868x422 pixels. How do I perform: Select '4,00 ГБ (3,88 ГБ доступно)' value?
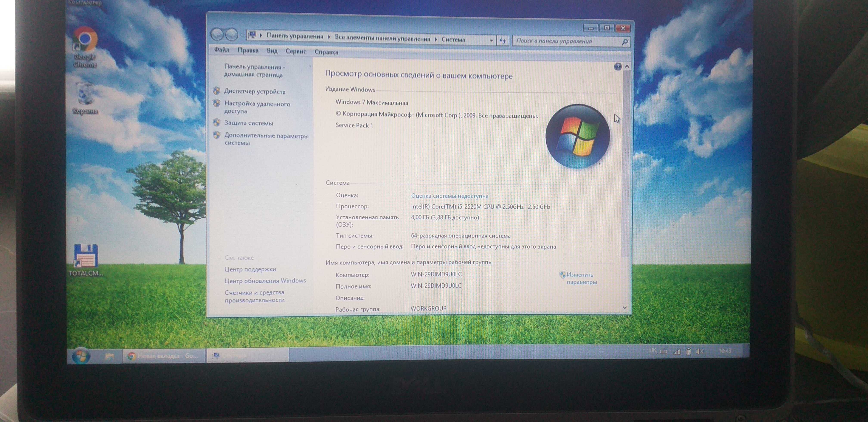[445, 217]
